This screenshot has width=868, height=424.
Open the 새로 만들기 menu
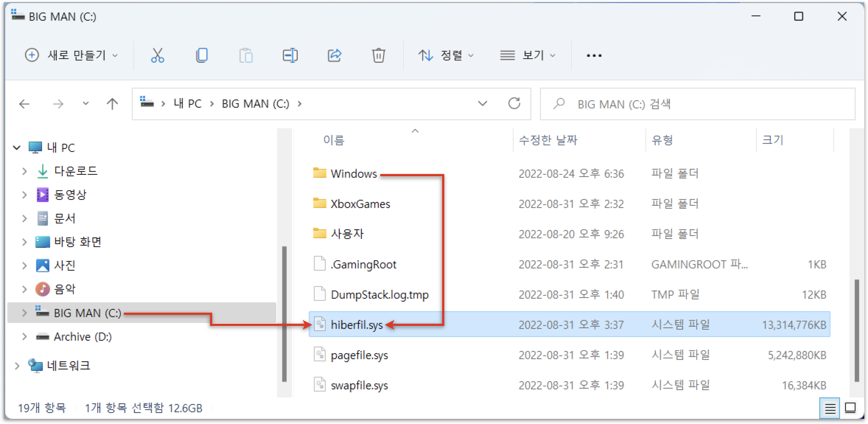71,55
